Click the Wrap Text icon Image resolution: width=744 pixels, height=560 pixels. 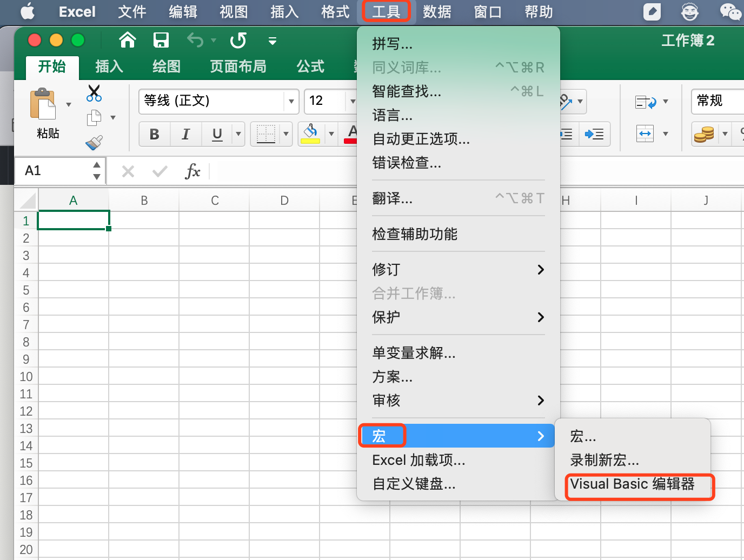(646, 102)
